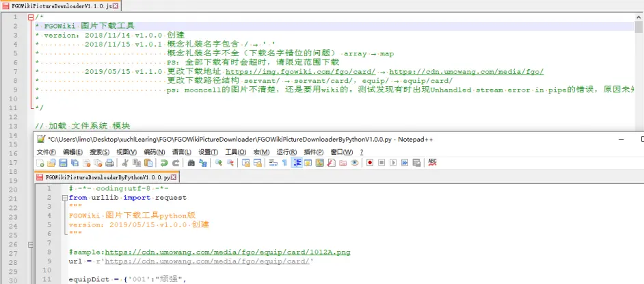Collapse comment fold at line 1 in JS window
Viewport: 644px width, 284px height.
click(30, 17)
